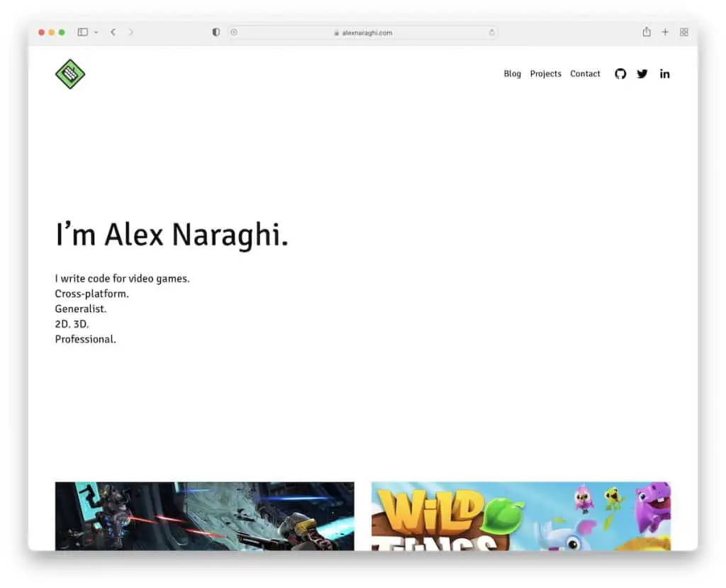Expand the sidebar dropdown arrow
The height and width of the screenshot is (588, 726).
[96, 32]
